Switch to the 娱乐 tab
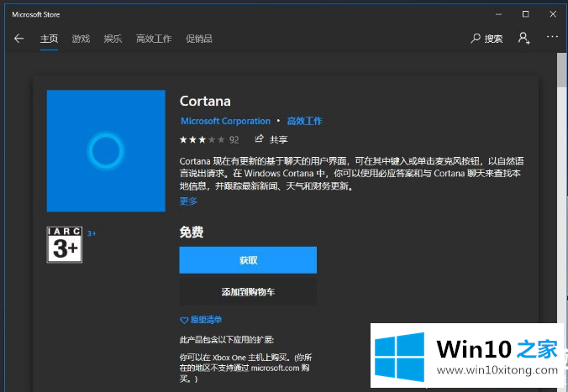The image size is (568, 392). pos(113,39)
